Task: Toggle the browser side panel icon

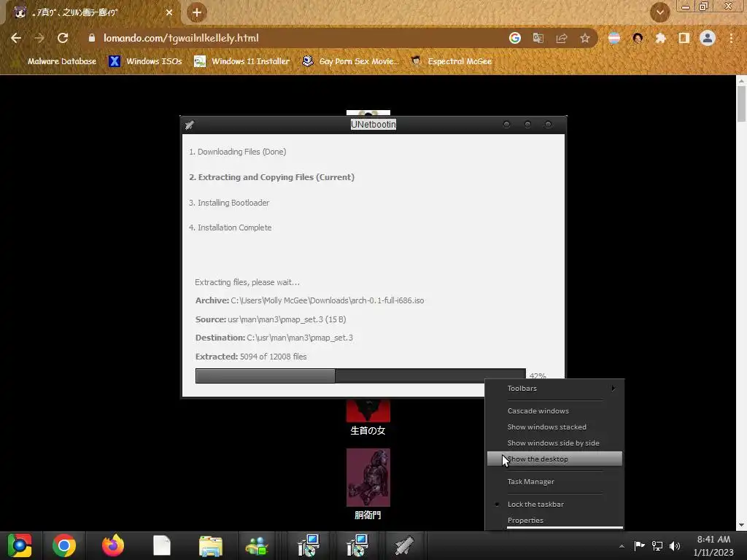Action: click(x=684, y=38)
